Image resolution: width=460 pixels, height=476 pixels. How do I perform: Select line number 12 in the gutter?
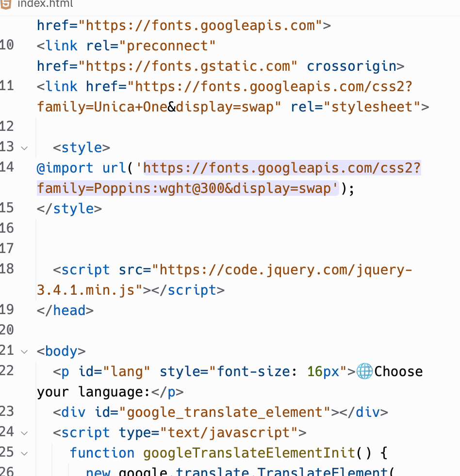pyautogui.click(x=7, y=127)
